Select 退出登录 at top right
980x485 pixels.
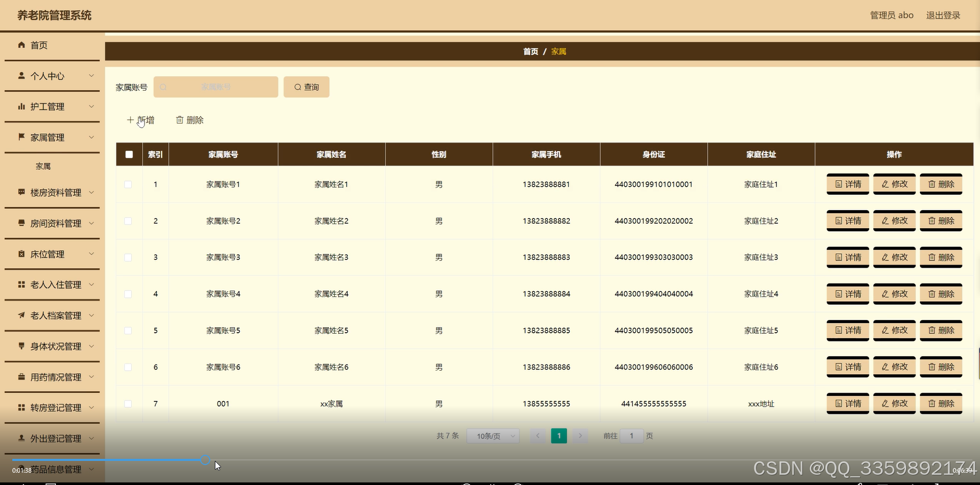pyautogui.click(x=943, y=15)
